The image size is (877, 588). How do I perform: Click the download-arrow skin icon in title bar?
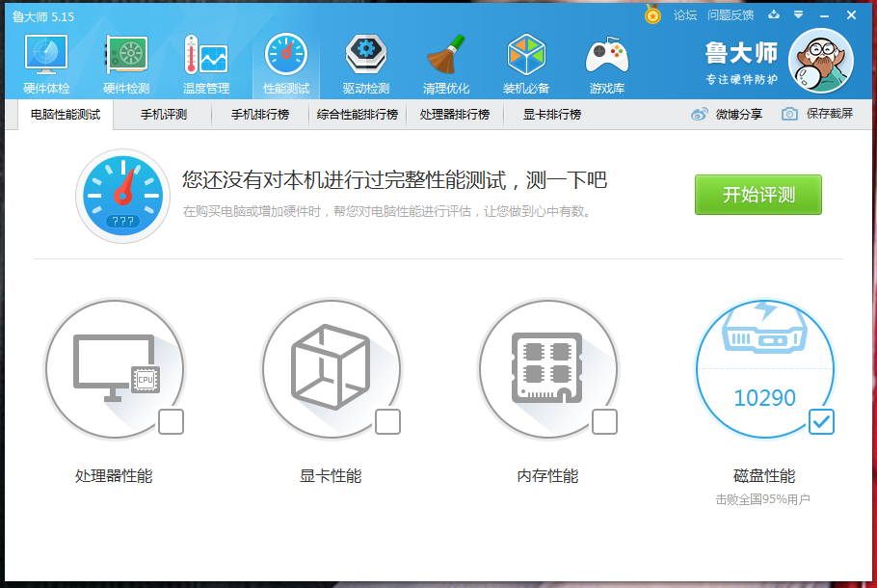point(774,15)
